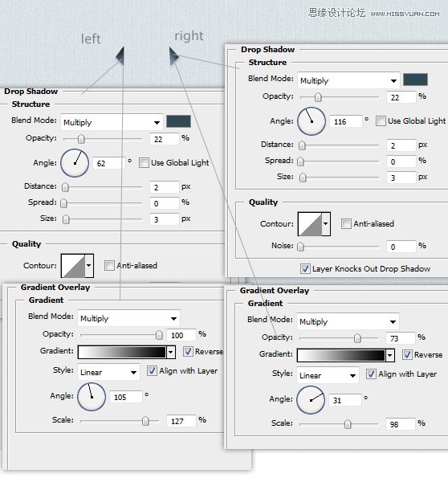Screen dimensions: 448x482
Task: Expand right Gradient picker dropdown arrow
Action: [x=390, y=355]
